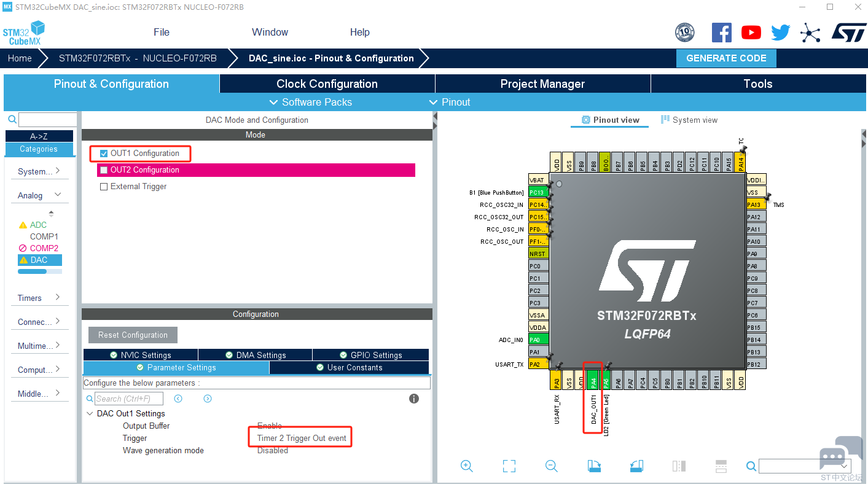The width and height of the screenshot is (868, 487).
Task: Select COMP1 in the Analog list
Action: tap(44, 236)
